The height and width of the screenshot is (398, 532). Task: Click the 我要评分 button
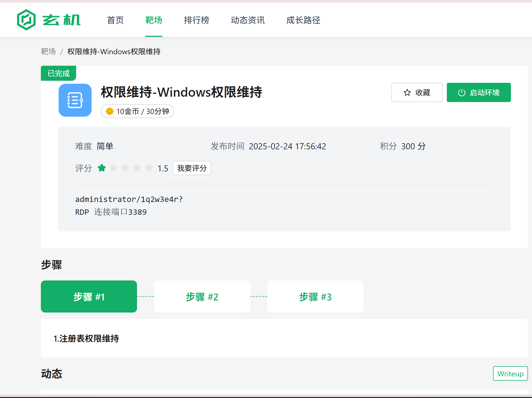192,168
